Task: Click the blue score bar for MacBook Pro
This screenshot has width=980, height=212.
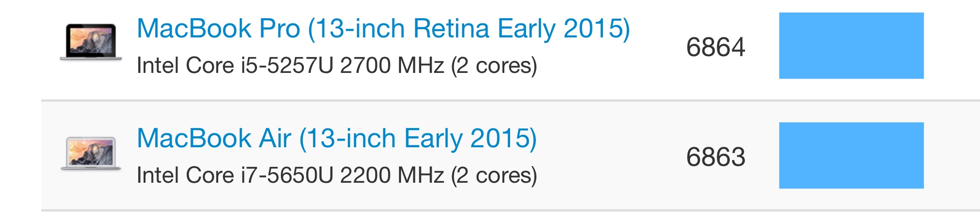Action: point(851,46)
